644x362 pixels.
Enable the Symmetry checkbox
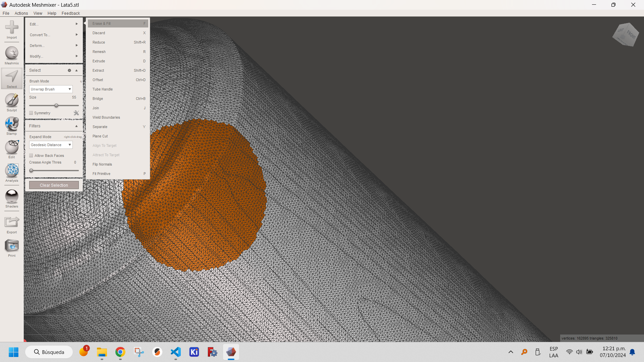[31, 113]
